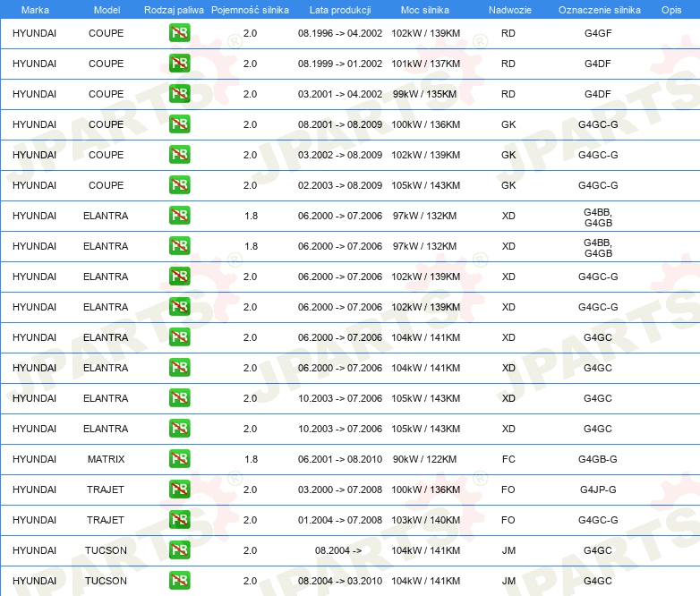Click the 'Opis' column header
Image resolution: width=700 pixels, height=596 pixels.
671,10
